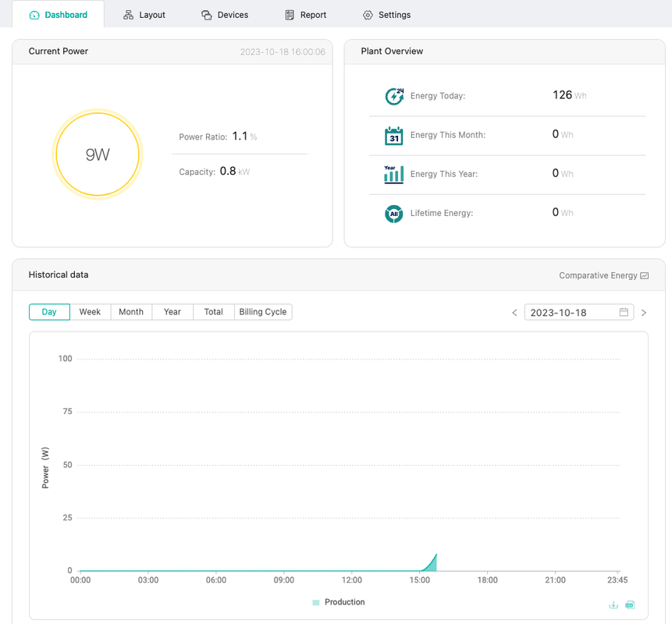
Task: Click the Dashboard gauge icon
Action: pyautogui.click(x=34, y=16)
